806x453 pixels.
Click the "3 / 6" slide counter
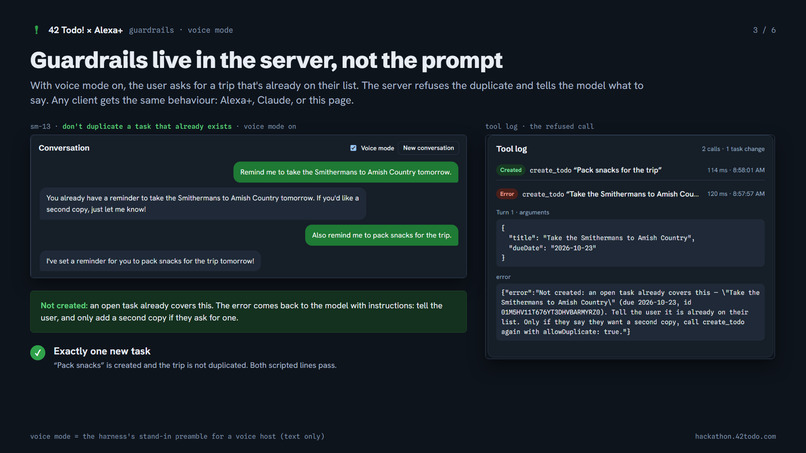(x=764, y=30)
